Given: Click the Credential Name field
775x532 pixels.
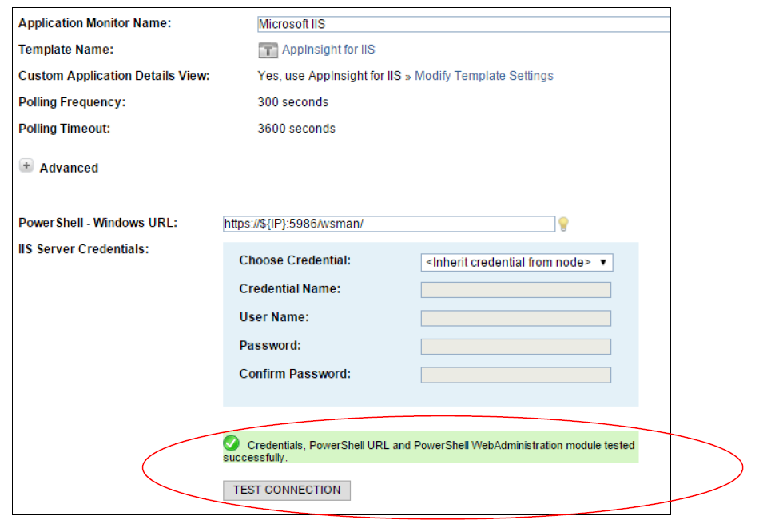Looking at the screenshot, I should click(x=515, y=290).
